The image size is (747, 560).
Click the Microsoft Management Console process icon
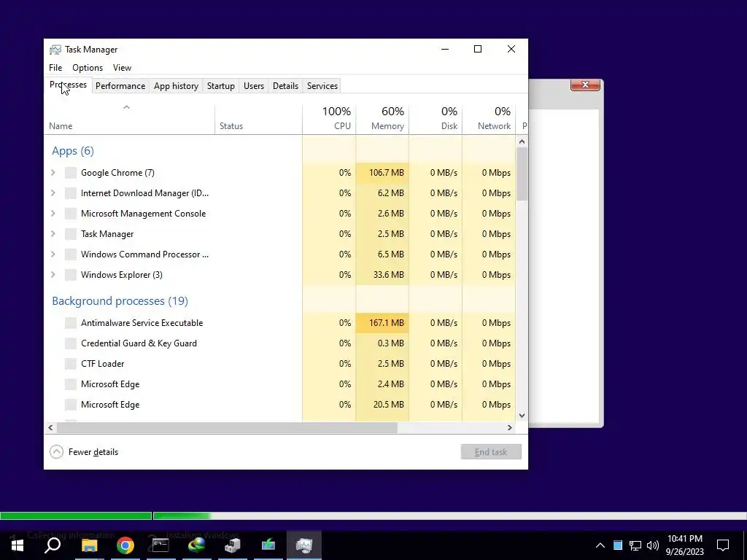pos(71,214)
